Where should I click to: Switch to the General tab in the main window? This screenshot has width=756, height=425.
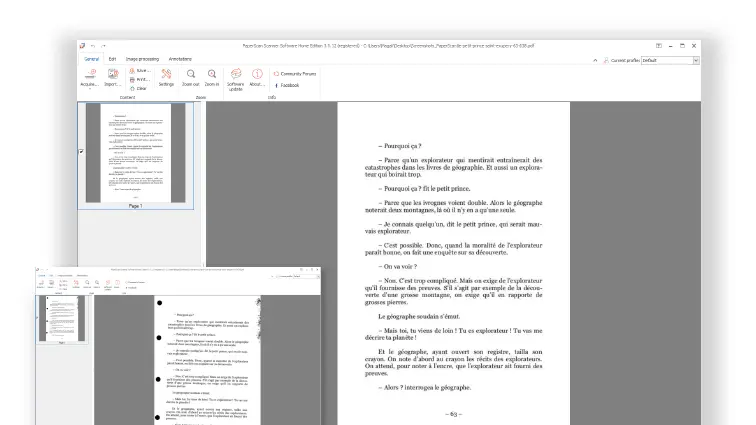(91, 59)
